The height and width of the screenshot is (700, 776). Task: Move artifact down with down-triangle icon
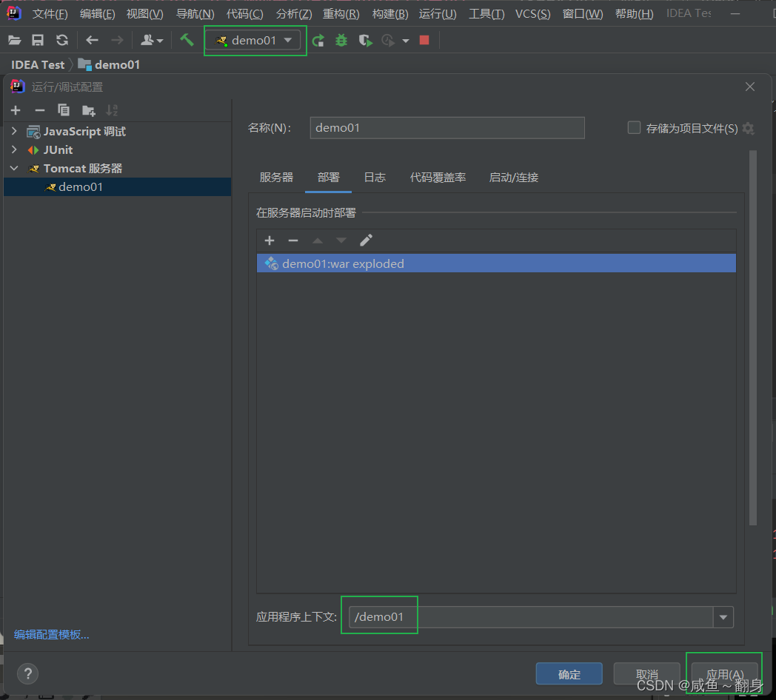click(x=341, y=240)
